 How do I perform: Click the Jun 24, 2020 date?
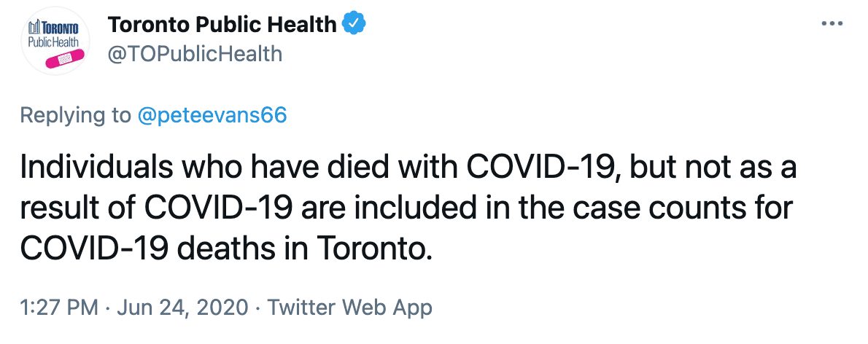182,308
